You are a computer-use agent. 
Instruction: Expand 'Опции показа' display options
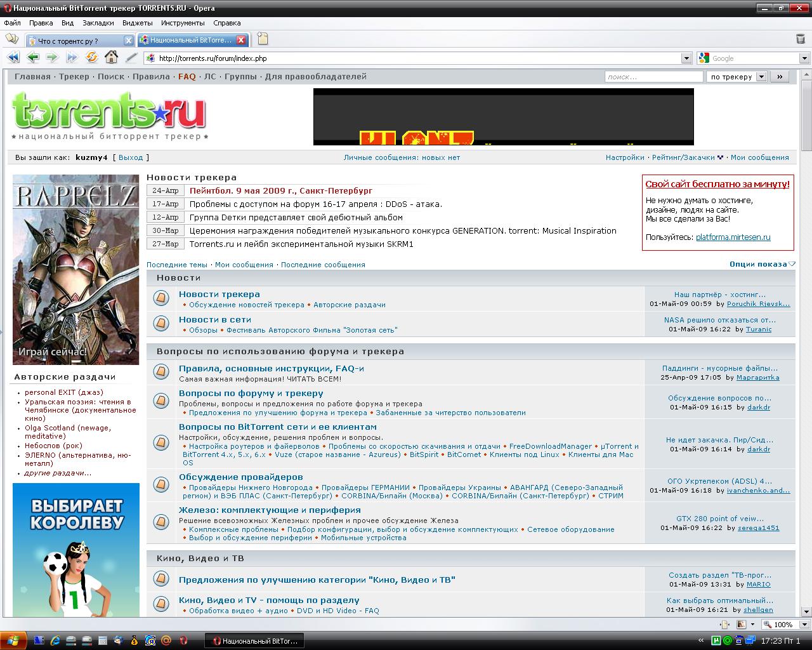pos(762,264)
